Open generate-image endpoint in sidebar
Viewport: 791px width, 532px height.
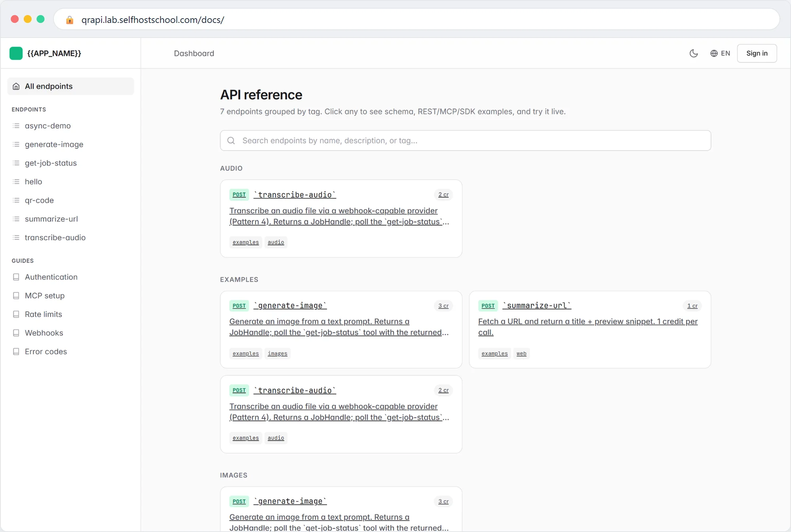[54, 144]
